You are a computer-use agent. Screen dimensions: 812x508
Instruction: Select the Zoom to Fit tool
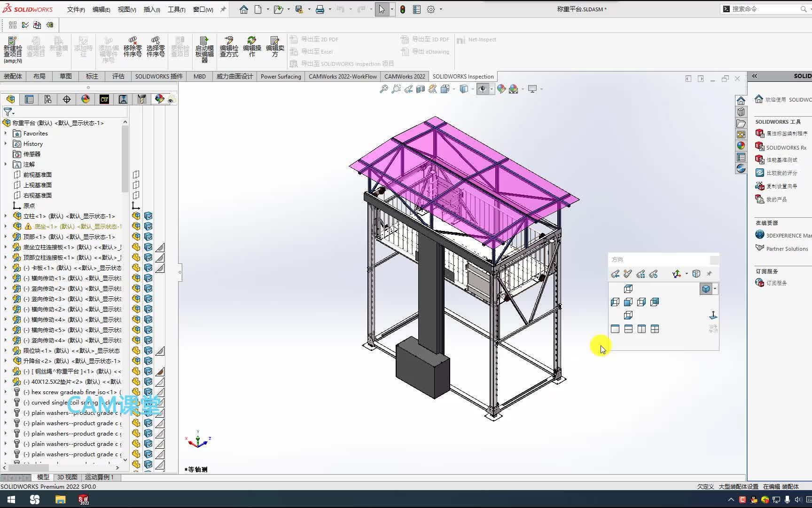point(384,89)
